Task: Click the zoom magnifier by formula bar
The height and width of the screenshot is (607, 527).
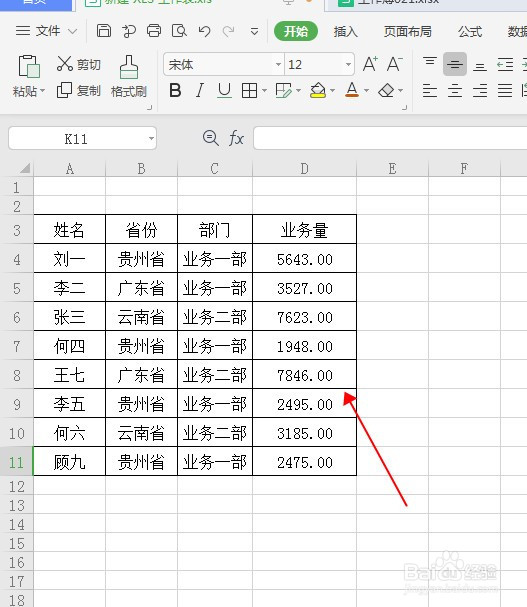Action: pyautogui.click(x=211, y=138)
